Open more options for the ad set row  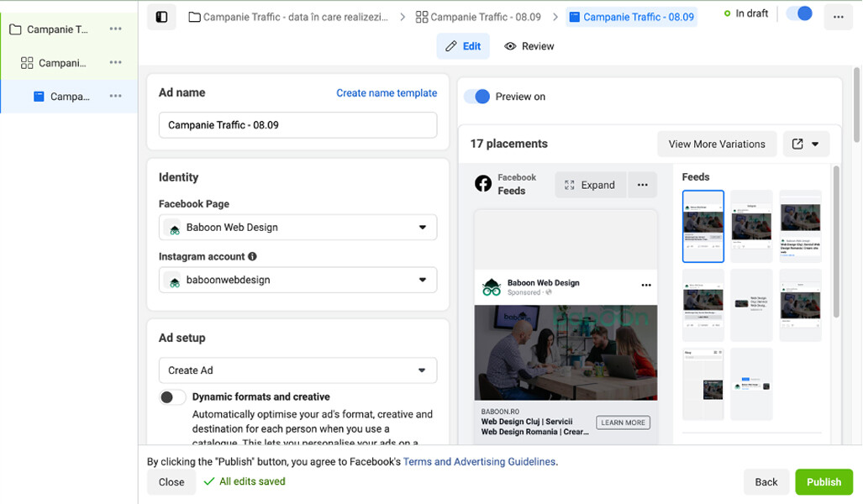(x=116, y=63)
